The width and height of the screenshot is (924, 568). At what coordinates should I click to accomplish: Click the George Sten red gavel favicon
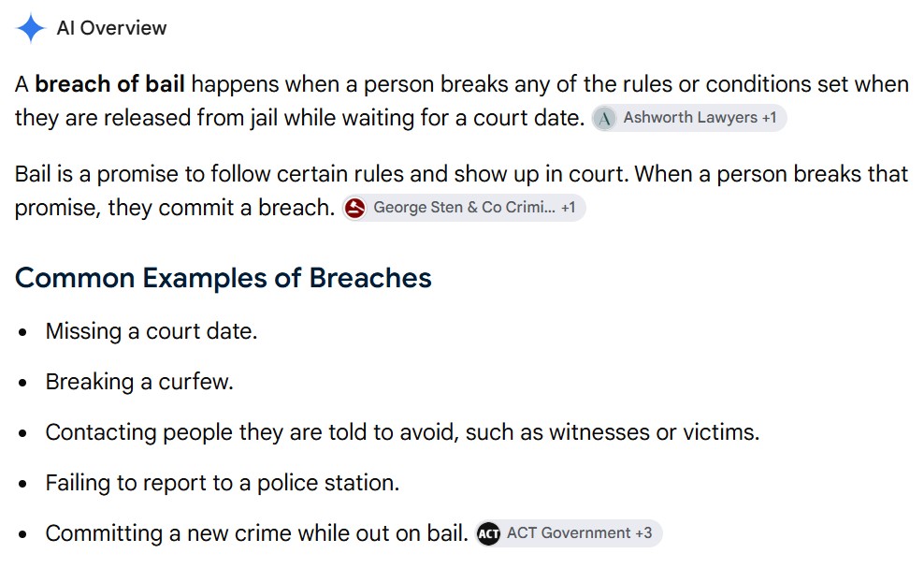click(x=354, y=209)
